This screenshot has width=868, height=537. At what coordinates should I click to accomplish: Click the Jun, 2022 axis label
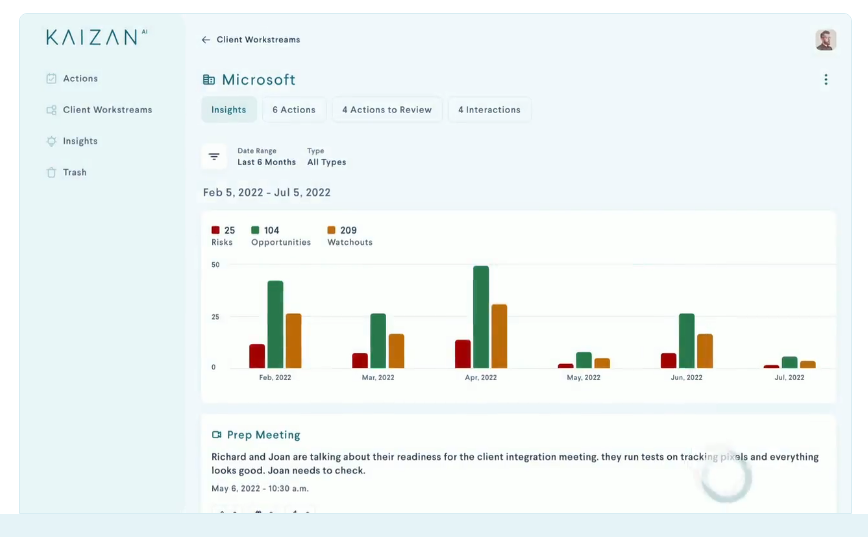[x=686, y=378]
